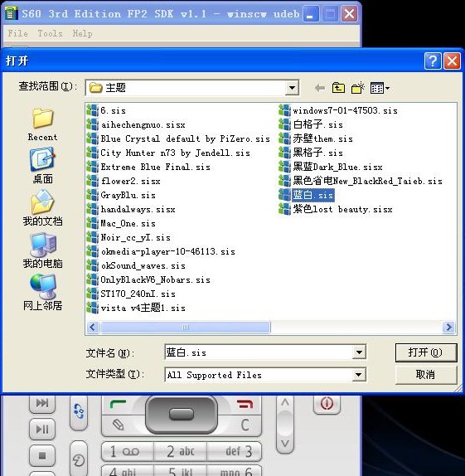Close the 打开 dialog window

(452, 61)
